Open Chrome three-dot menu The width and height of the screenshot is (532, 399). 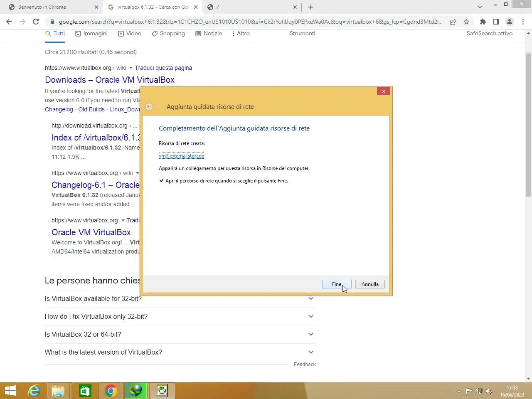point(523,22)
